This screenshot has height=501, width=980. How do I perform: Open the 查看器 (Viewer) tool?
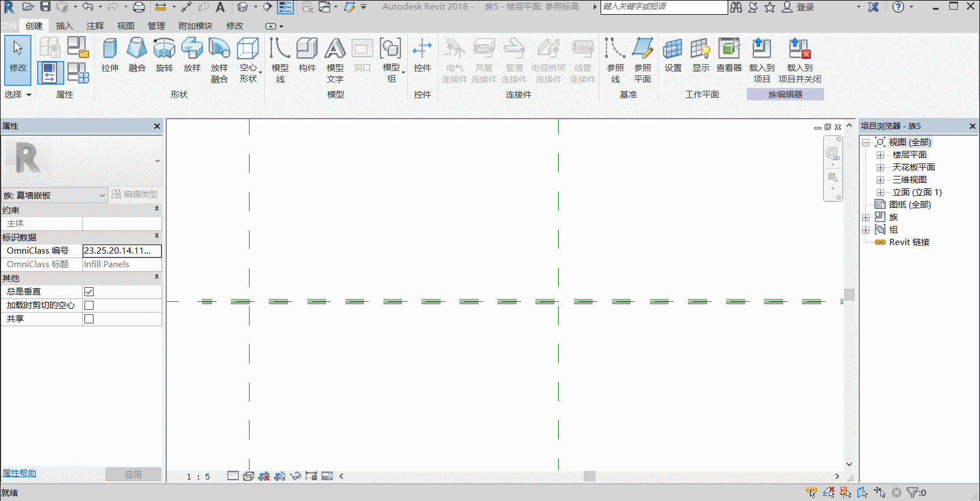pos(729,54)
